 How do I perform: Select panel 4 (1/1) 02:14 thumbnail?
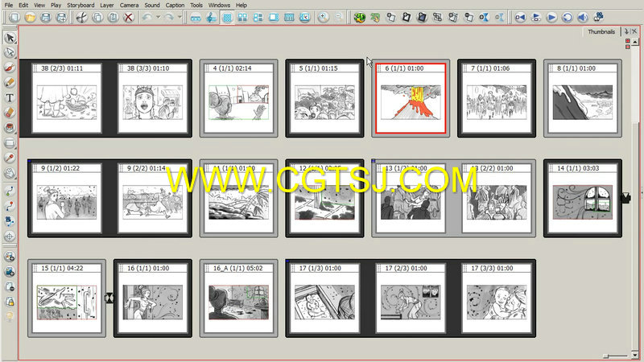(x=238, y=98)
